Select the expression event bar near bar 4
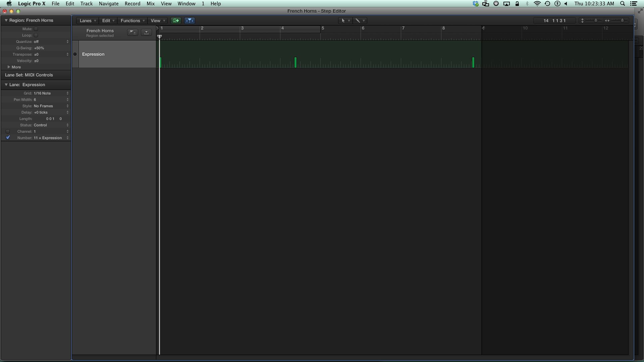644x362 pixels. pyautogui.click(x=296, y=62)
